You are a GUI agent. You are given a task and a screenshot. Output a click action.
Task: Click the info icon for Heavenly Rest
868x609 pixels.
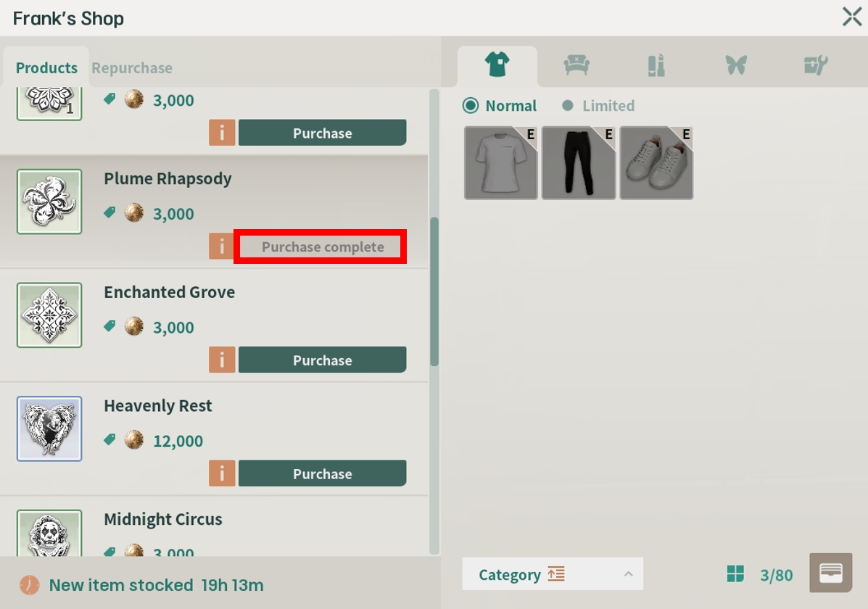pos(222,473)
